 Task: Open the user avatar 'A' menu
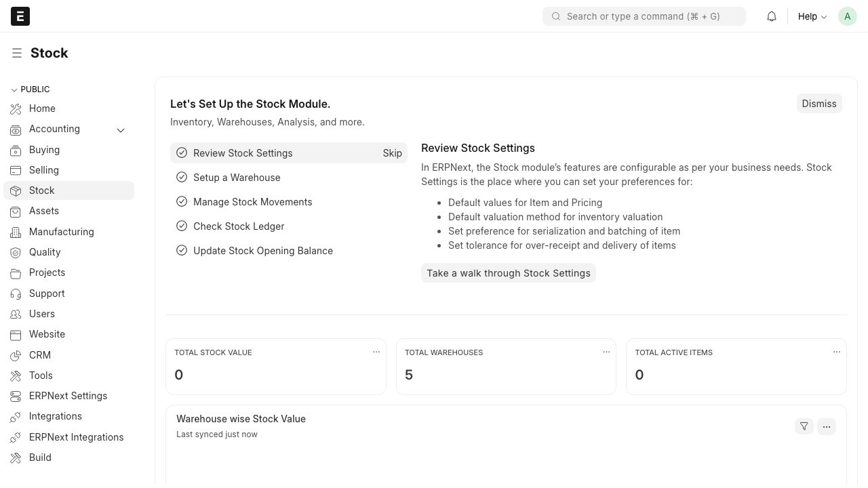point(848,16)
